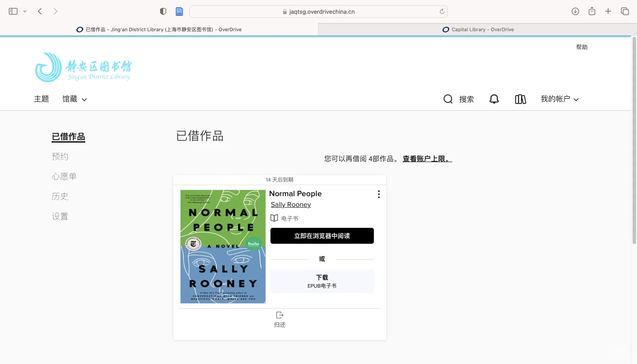
Task: Reload the page with the refresh icon
Action: pos(442,11)
